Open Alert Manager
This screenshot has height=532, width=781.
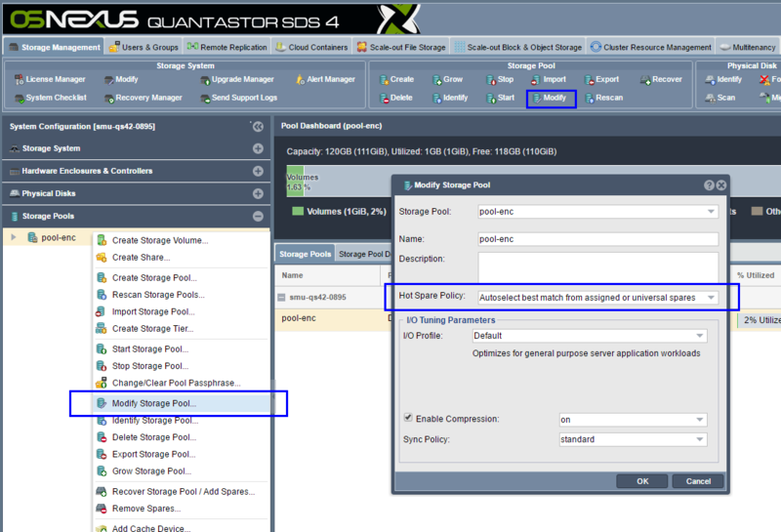[325, 79]
